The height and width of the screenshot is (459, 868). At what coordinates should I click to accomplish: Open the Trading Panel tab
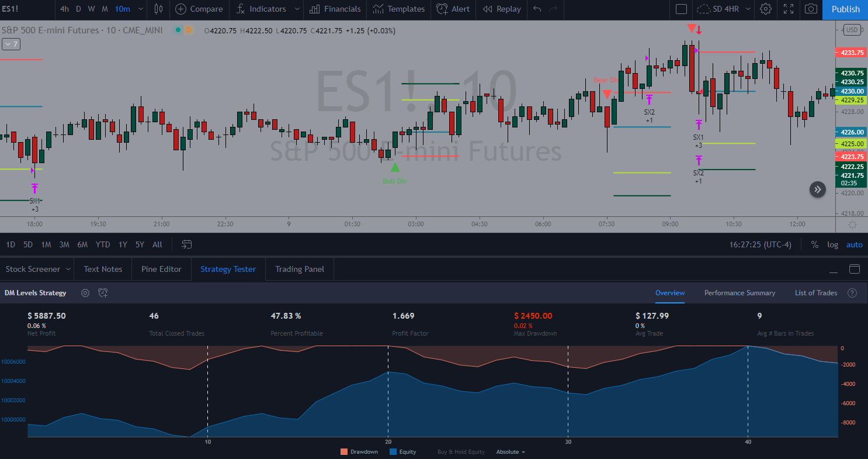point(300,269)
